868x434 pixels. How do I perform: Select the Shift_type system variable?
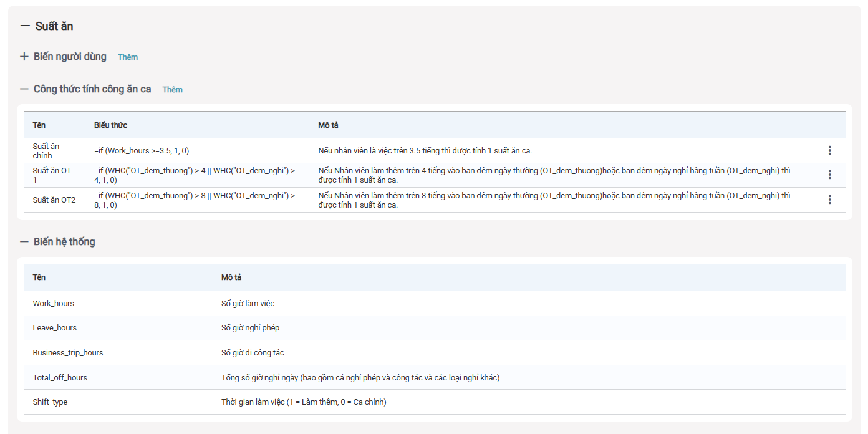(x=50, y=402)
